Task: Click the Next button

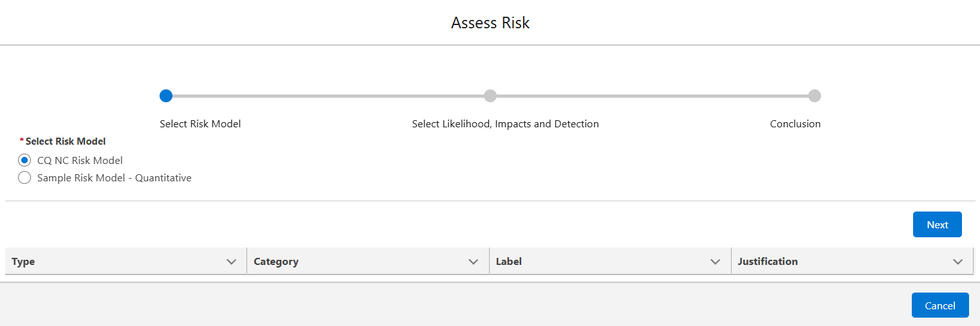Action: pos(937,224)
